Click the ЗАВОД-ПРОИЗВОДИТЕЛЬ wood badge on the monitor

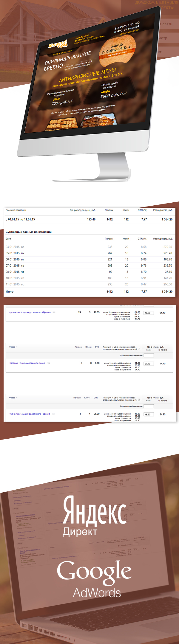pos(117,51)
